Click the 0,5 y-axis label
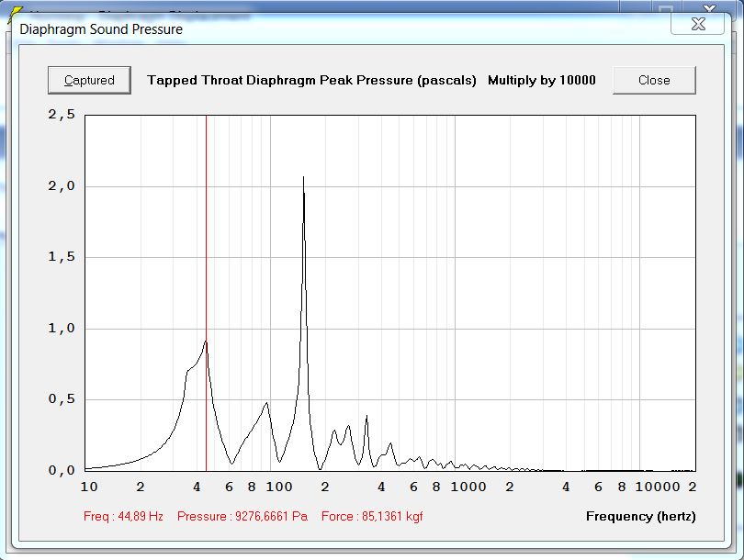Screen dimensions: 744x560 click(x=62, y=399)
